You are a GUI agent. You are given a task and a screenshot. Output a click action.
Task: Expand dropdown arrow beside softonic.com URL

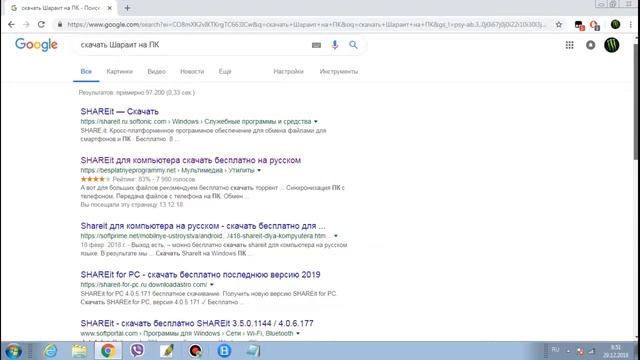(316, 122)
